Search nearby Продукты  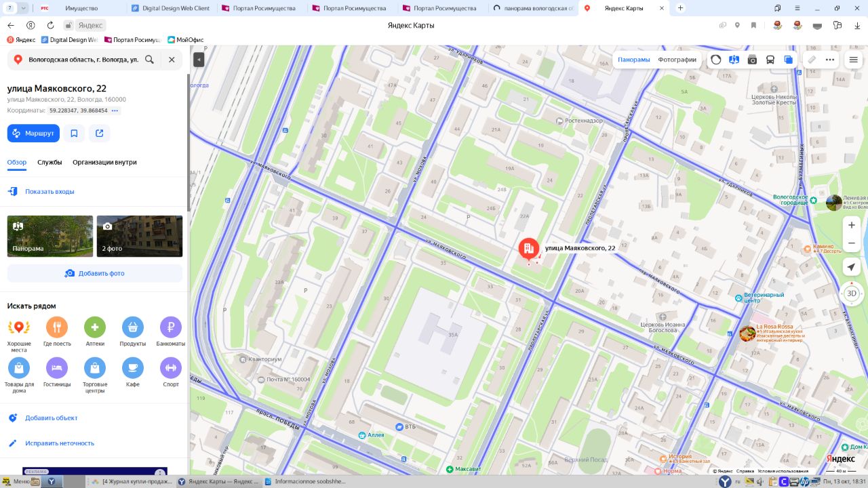click(133, 333)
